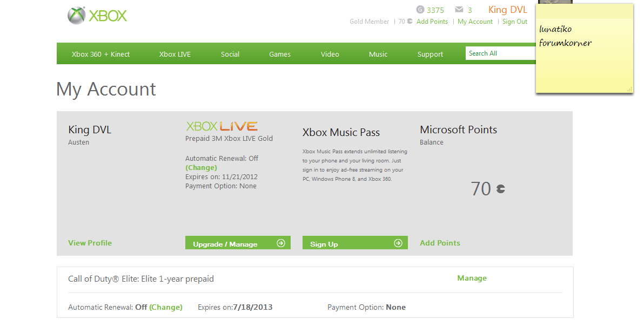Image resolution: width=644 pixels, height=327 pixels.
Task: Click Manage for Call of Duty Elite
Action: (472, 278)
